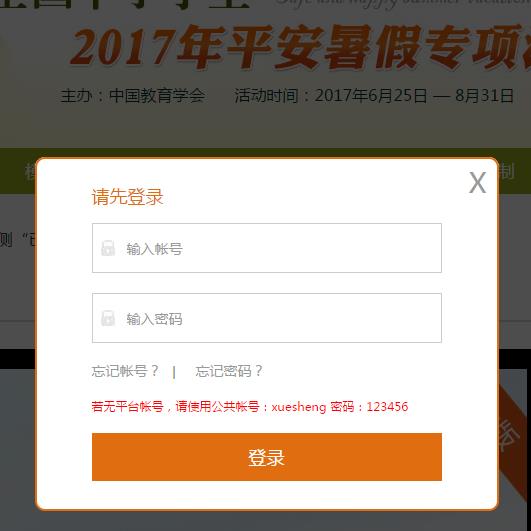The image size is (531, 531).
Task: Open the 忘记密码？ link
Action: [x=229, y=371]
